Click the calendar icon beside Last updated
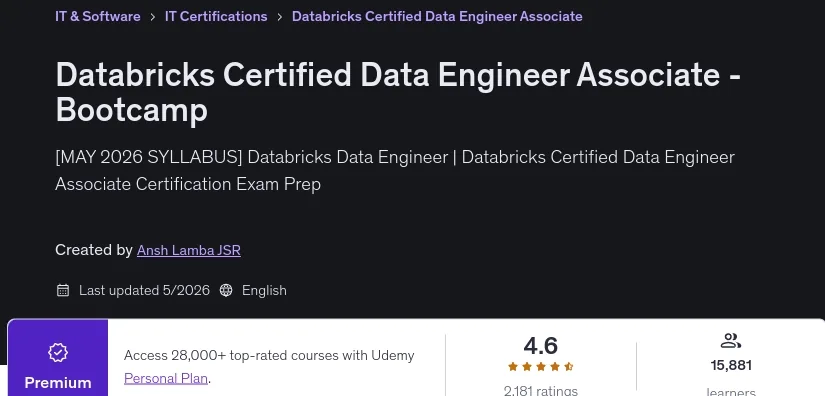825x396 pixels. click(x=63, y=290)
